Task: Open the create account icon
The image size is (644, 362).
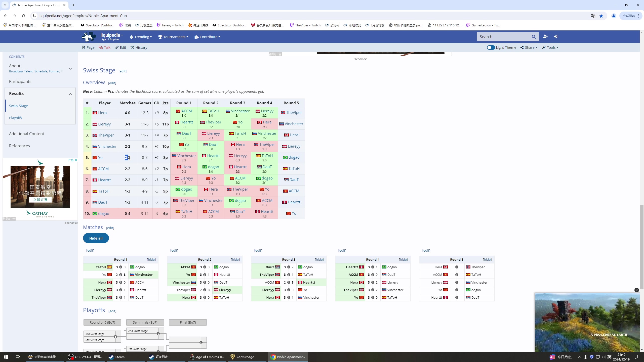Action: pyautogui.click(x=545, y=37)
